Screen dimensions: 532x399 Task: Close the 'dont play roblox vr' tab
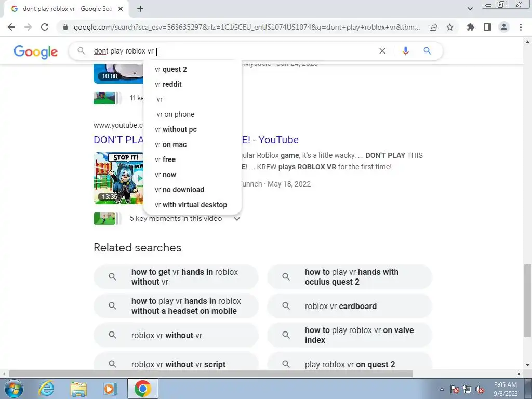(121, 9)
